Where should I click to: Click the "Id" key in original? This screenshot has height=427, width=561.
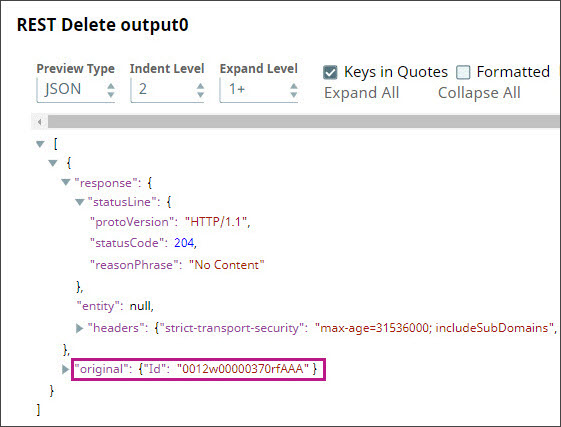[155, 369]
